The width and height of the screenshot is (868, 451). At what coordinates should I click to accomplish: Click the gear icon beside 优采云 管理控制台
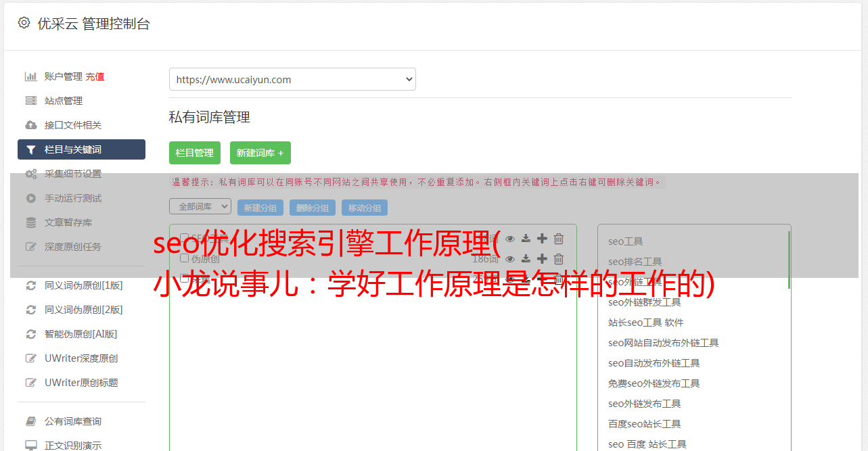pyautogui.click(x=24, y=23)
